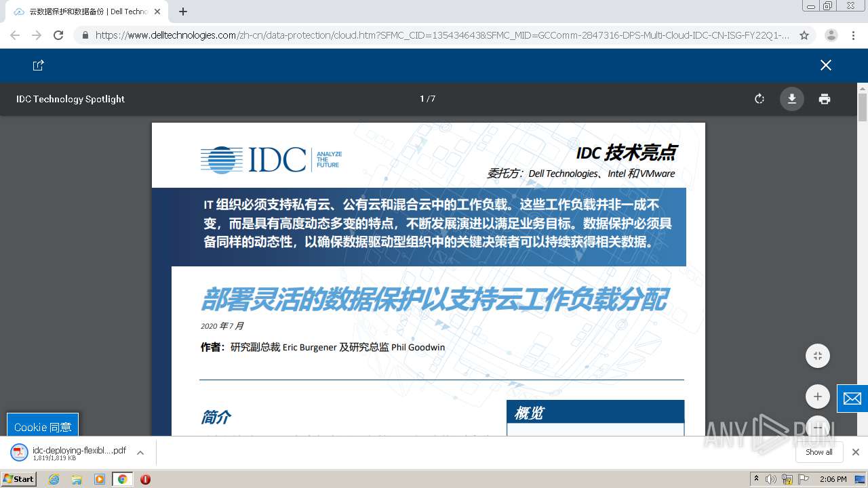Click the page number 1 / 7 field
Screen dimensions: 868x488
(427, 99)
